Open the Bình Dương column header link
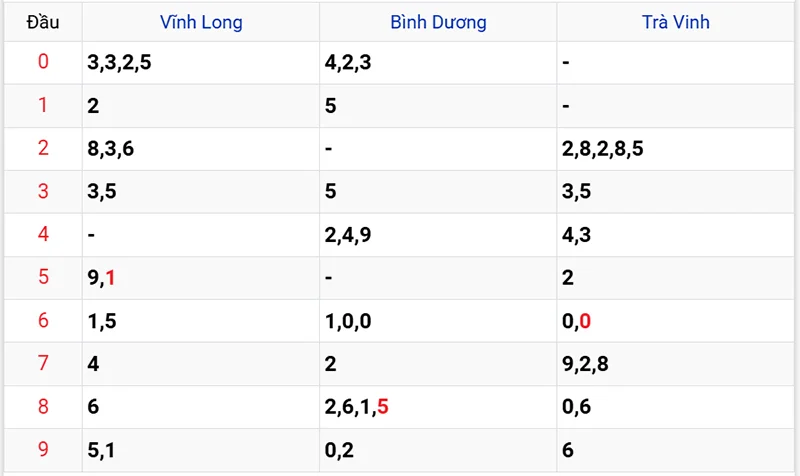The height and width of the screenshot is (476, 800). pyautogui.click(x=438, y=21)
